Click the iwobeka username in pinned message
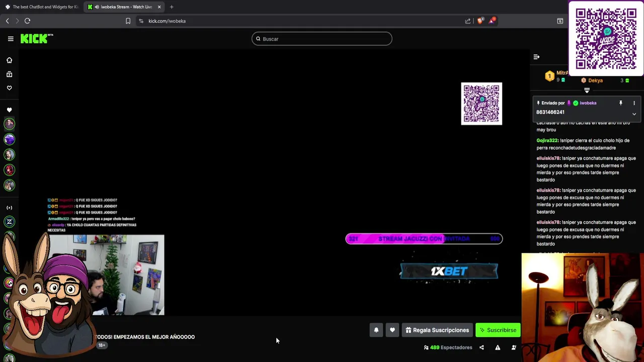644x362 pixels. coord(588,103)
